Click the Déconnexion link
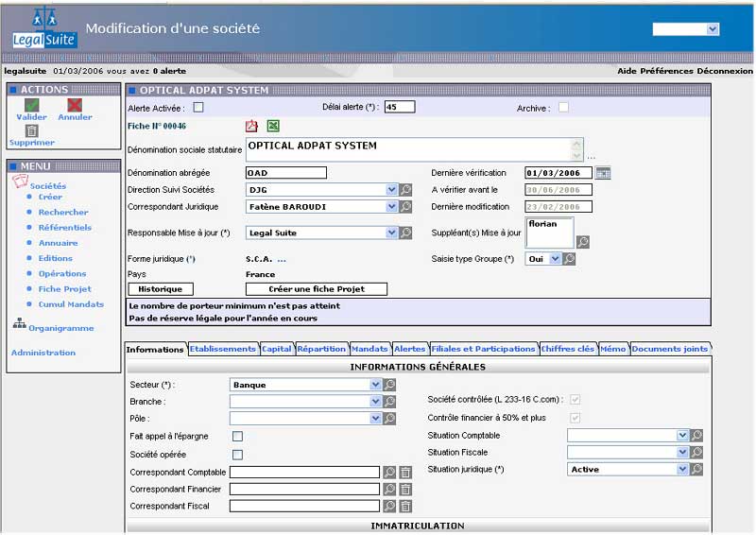Screen dimensions: 756x535 click(725, 71)
